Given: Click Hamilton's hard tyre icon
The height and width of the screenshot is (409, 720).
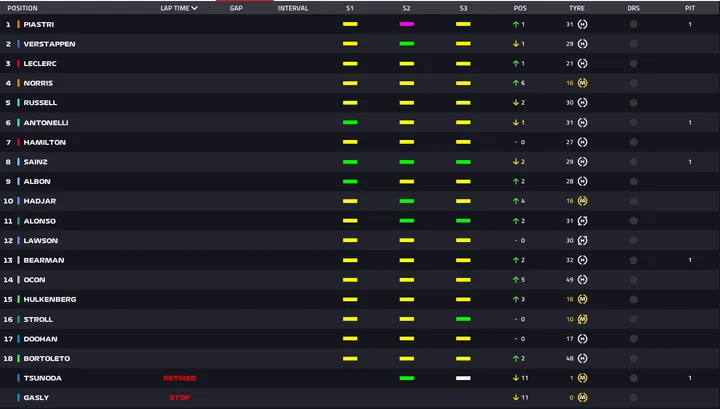Looking at the screenshot, I should pos(582,142).
